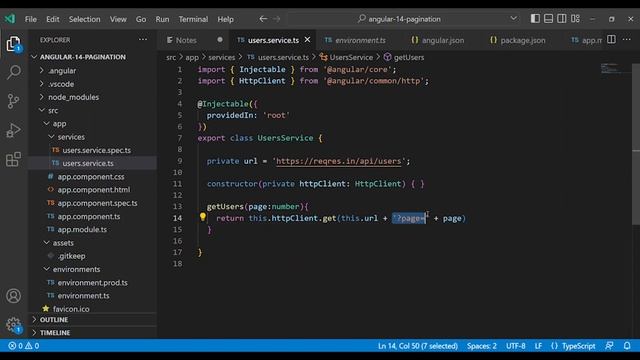Open the Search view in activity bar
640x360 pixels.
[13, 72]
